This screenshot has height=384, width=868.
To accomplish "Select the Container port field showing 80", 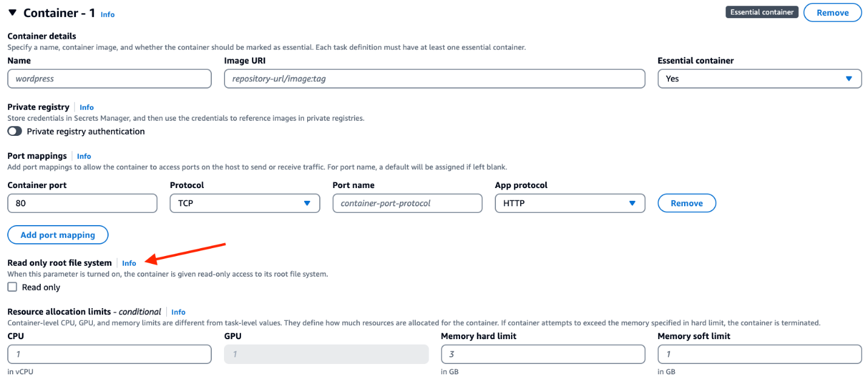I will click(x=82, y=203).
